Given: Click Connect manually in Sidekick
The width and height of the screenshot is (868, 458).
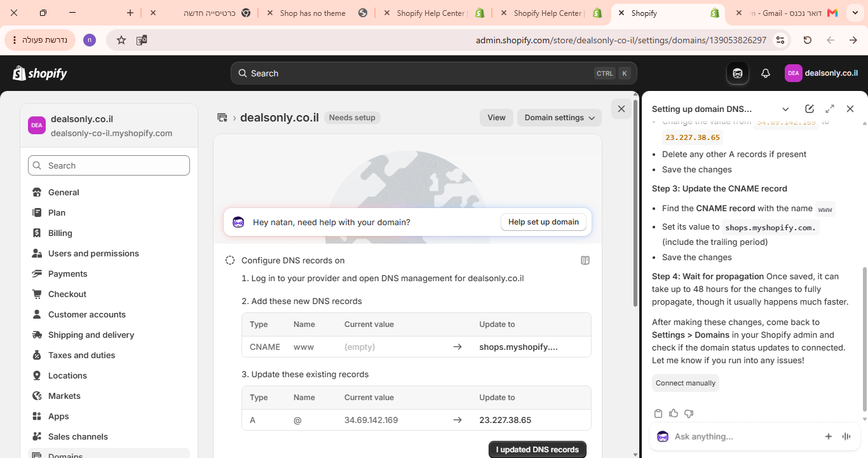Looking at the screenshot, I should pos(686,383).
